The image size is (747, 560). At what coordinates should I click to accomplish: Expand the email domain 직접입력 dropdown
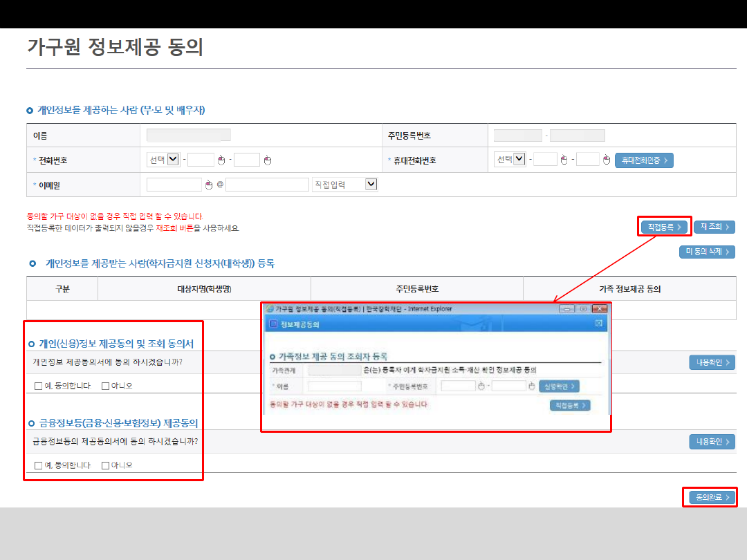coord(371,185)
